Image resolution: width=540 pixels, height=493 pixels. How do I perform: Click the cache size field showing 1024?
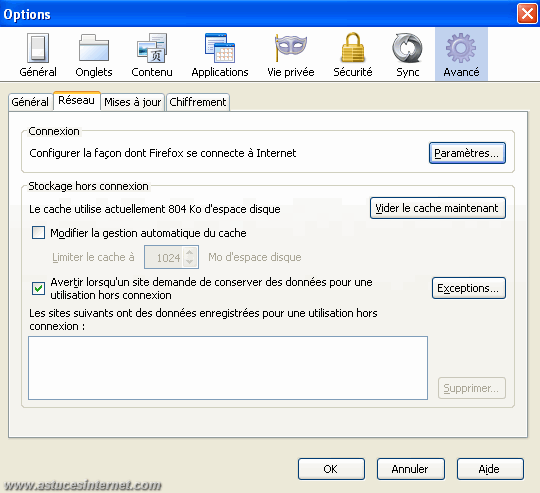click(x=171, y=257)
